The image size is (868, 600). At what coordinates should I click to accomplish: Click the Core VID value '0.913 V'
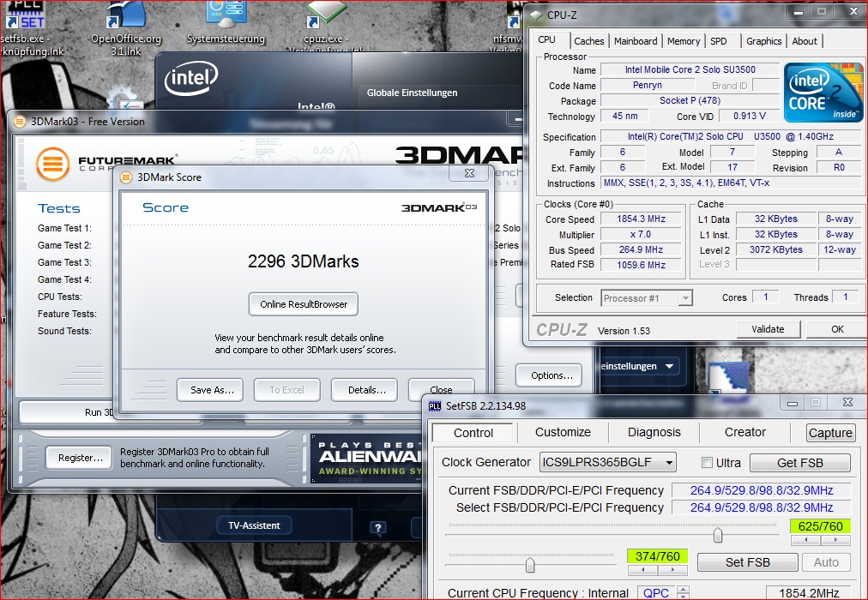point(749,116)
